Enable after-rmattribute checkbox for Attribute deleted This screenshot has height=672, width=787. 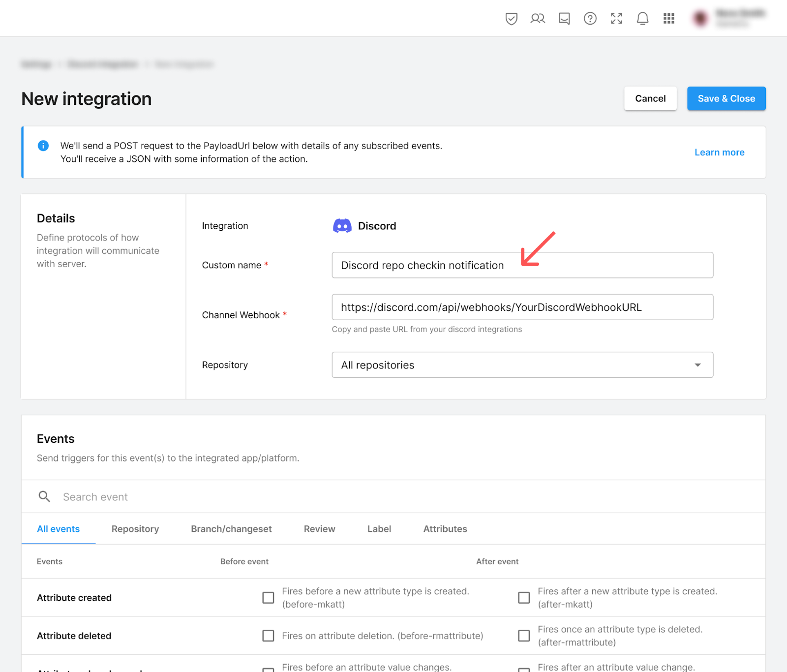click(524, 636)
